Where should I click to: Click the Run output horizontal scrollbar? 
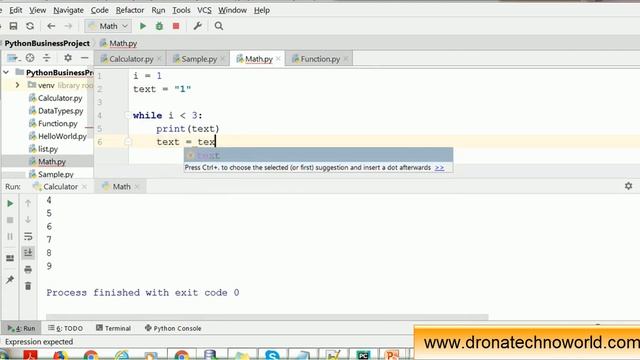point(267,317)
